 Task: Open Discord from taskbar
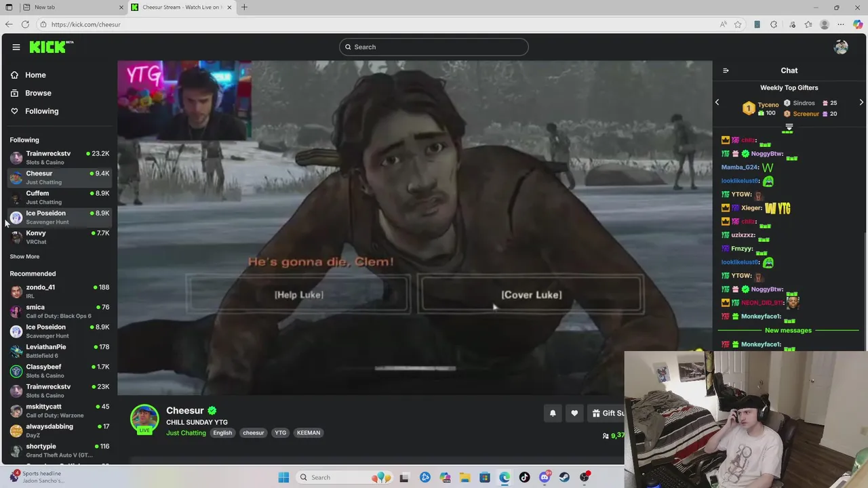click(545, 477)
